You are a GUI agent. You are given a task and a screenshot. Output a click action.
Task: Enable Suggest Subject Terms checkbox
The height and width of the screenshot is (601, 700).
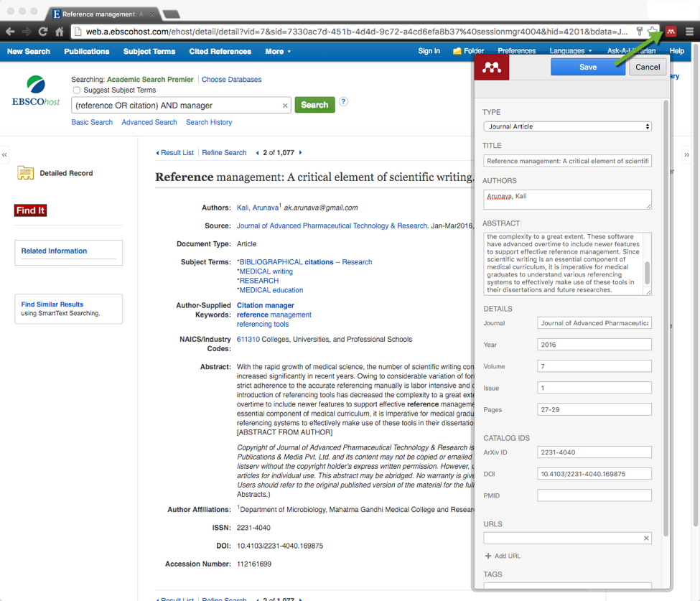[x=77, y=90]
